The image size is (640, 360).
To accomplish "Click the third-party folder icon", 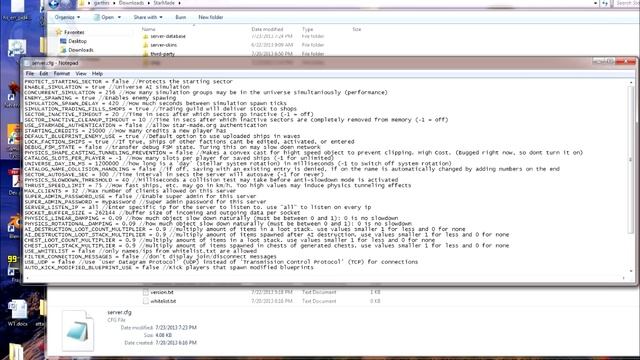I will tap(146, 53).
